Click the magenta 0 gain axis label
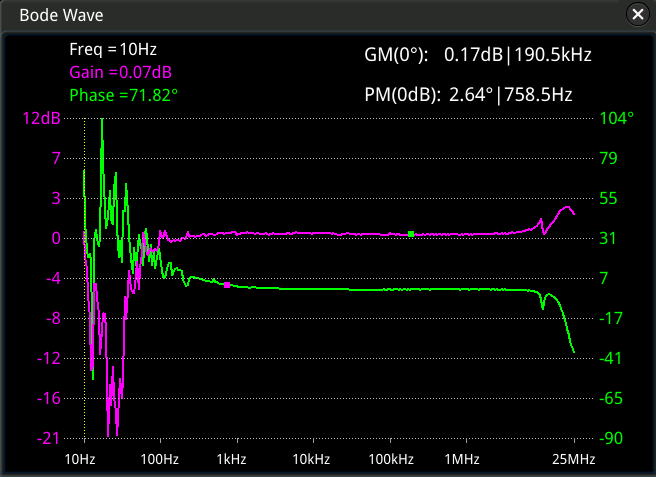Image resolution: width=656 pixels, height=477 pixels. coord(56,238)
